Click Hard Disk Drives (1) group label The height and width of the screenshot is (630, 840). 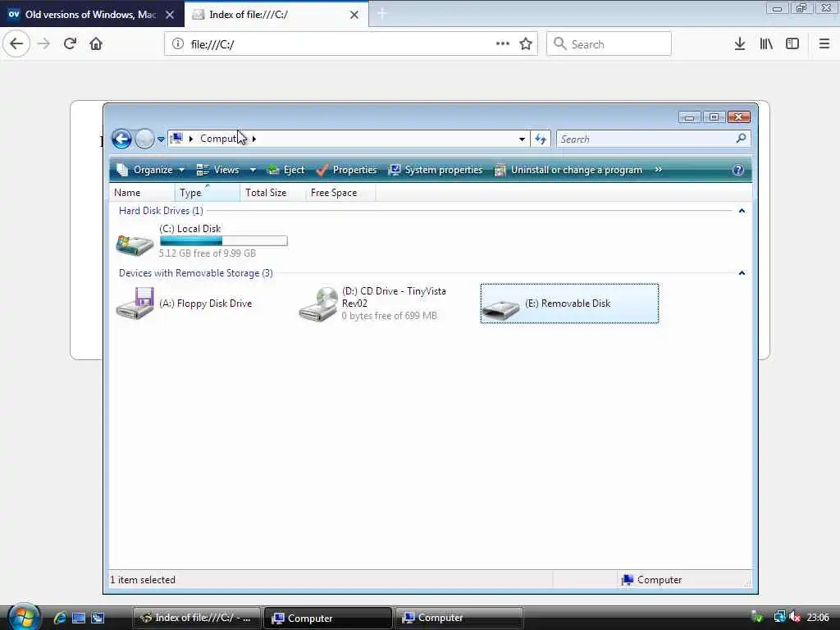pos(161,211)
